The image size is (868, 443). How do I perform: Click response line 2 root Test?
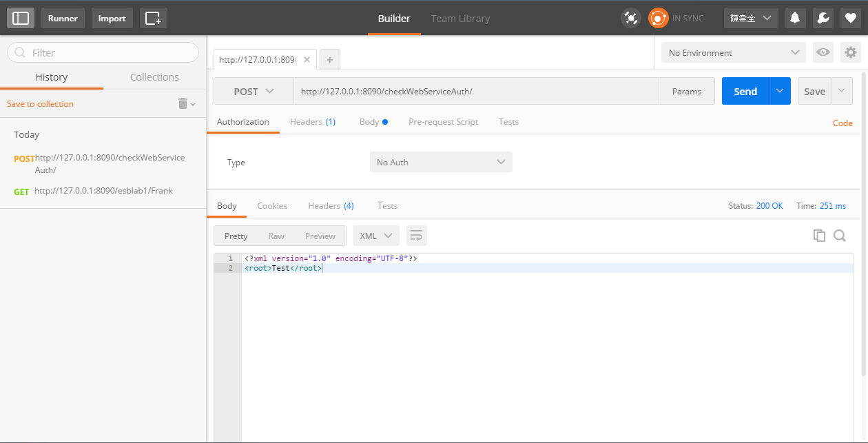coord(283,268)
